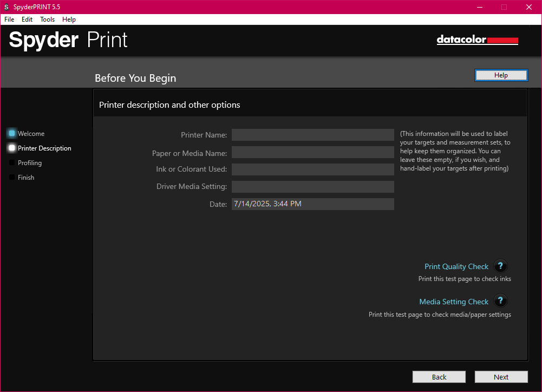The height and width of the screenshot is (392, 542).
Task: Focus the Driver Media Setting field
Action: 313,187
